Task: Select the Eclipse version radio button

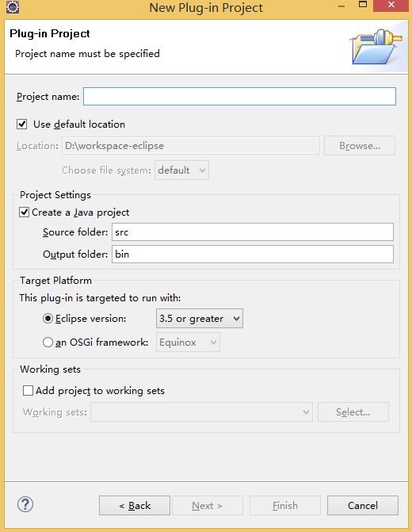Action: pyautogui.click(x=48, y=319)
